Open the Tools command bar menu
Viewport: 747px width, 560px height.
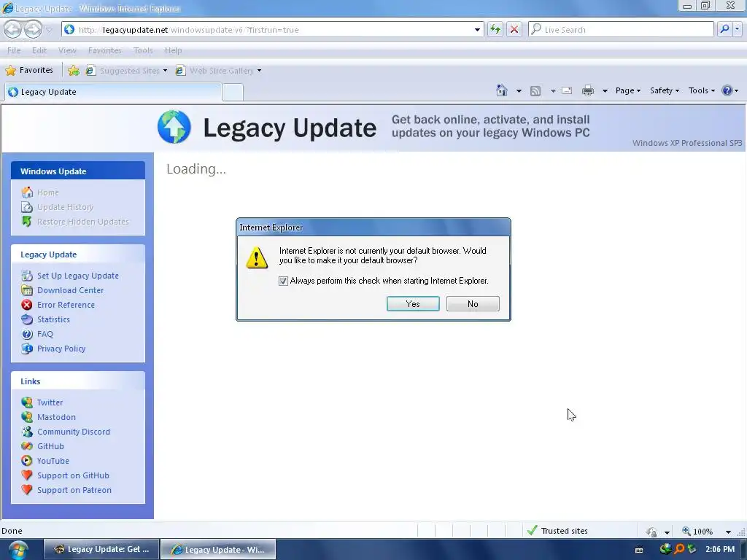701,90
